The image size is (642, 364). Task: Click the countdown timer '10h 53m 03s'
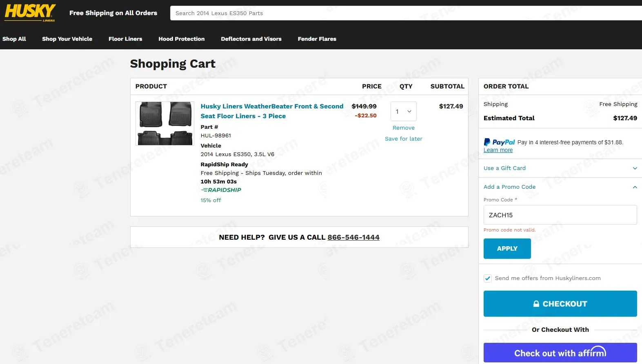(x=219, y=182)
